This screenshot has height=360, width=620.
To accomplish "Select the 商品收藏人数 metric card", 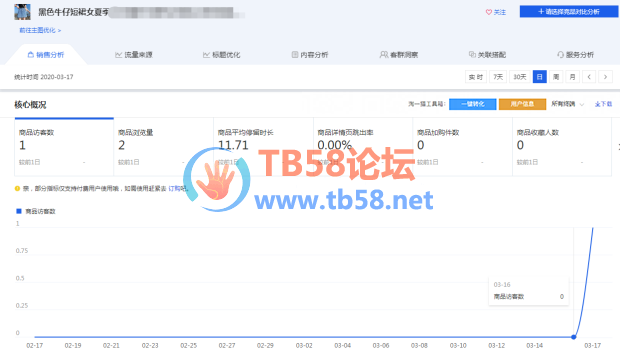I will [562, 146].
